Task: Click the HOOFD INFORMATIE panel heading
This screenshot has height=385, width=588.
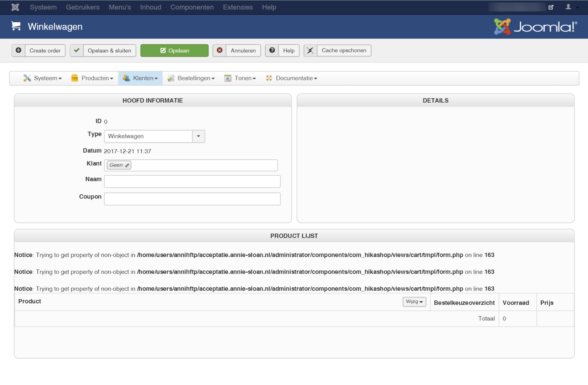Action: [x=153, y=101]
